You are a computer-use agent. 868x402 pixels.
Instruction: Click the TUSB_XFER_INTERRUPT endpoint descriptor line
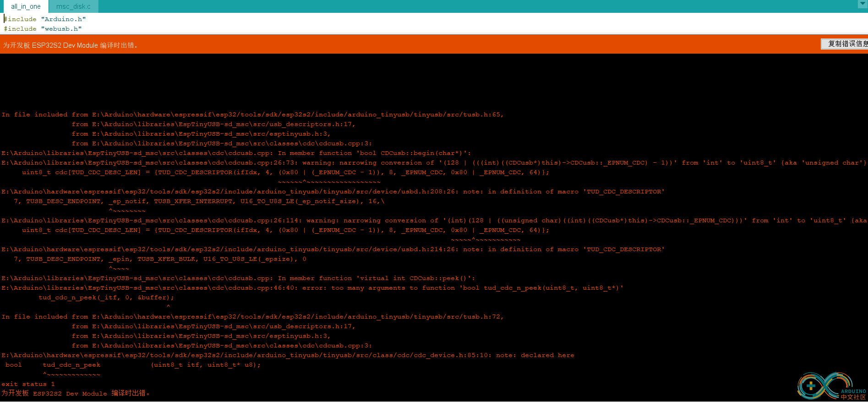(x=199, y=201)
